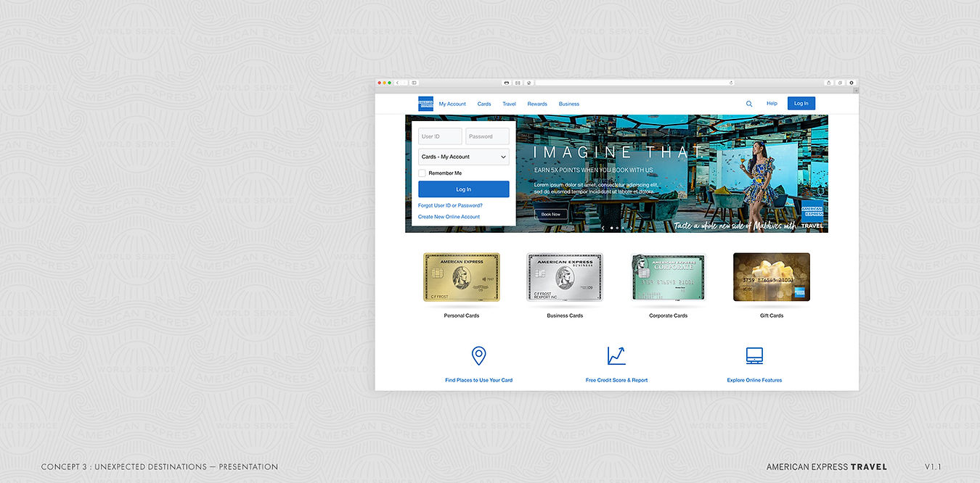Screen dimensions: 980x483
Task: Click the carousel next arrow
Action: (x=631, y=228)
